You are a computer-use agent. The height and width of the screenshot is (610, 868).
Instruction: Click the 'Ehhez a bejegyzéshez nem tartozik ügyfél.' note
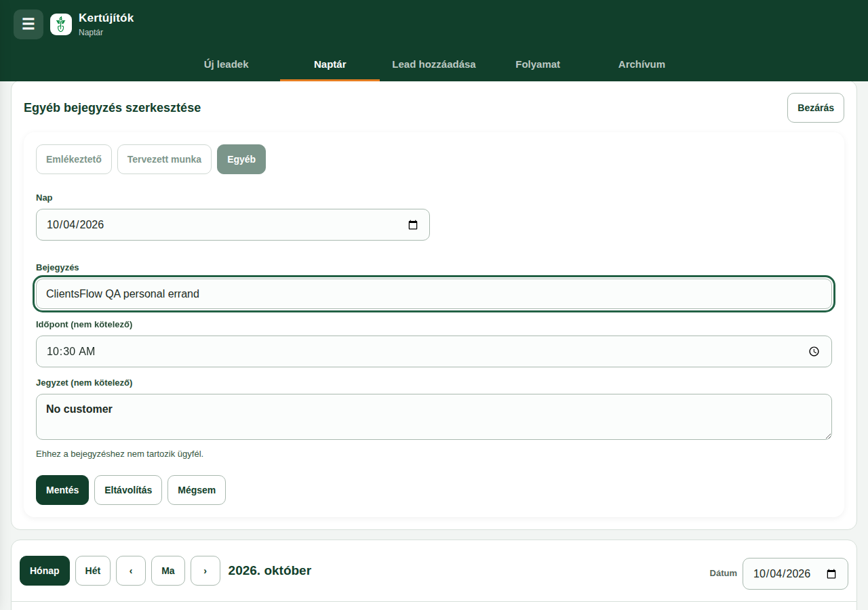119,454
